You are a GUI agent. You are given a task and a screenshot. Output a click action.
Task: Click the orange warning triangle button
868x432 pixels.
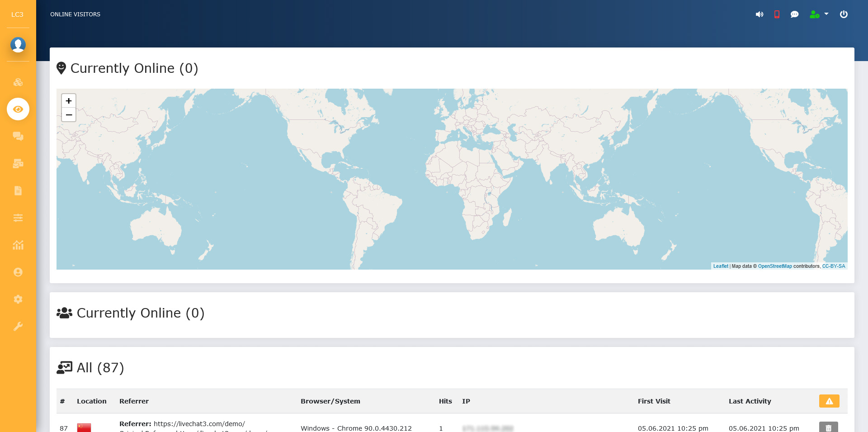pos(829,401)
